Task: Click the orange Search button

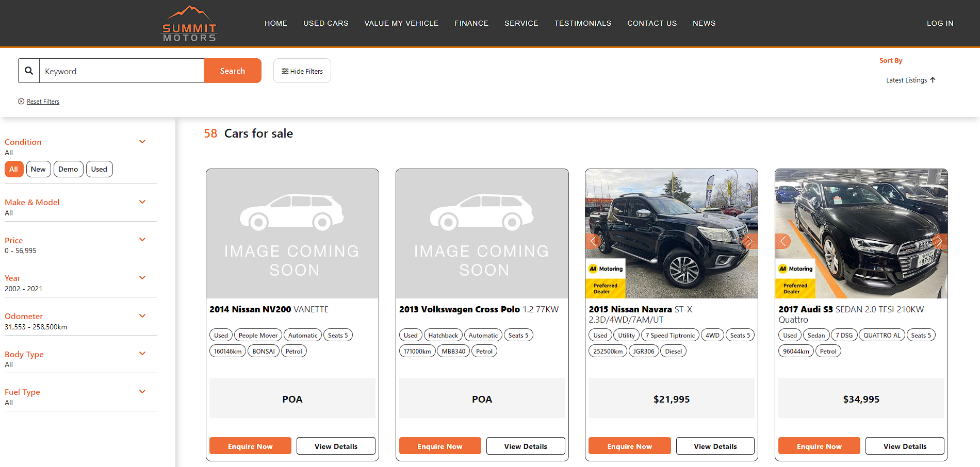Action: click(x=233, y=71)
